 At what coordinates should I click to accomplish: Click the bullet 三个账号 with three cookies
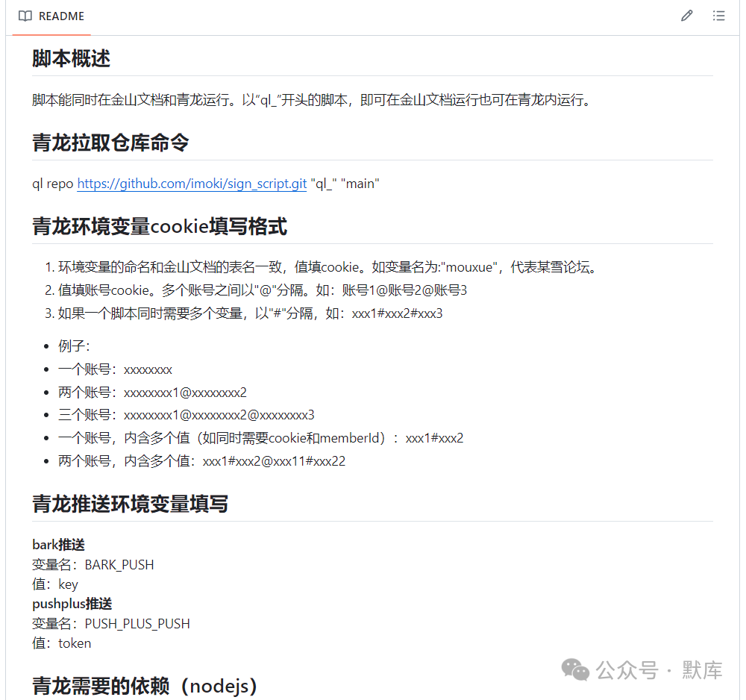pyautogui.click(x=186, y=415)
